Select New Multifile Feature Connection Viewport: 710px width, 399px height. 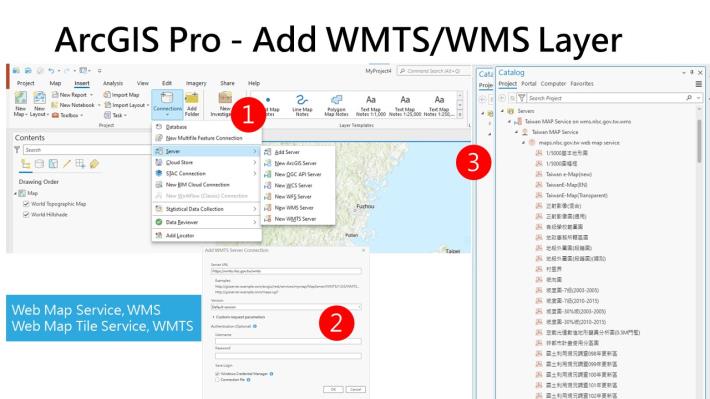(207, 138)
